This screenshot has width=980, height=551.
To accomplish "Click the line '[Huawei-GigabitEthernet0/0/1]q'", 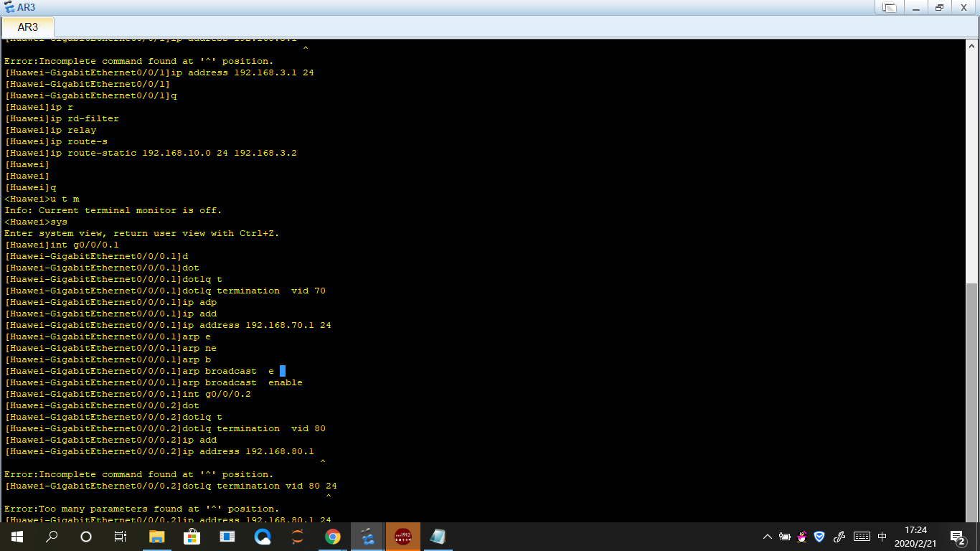I will [x=90, y=95].
